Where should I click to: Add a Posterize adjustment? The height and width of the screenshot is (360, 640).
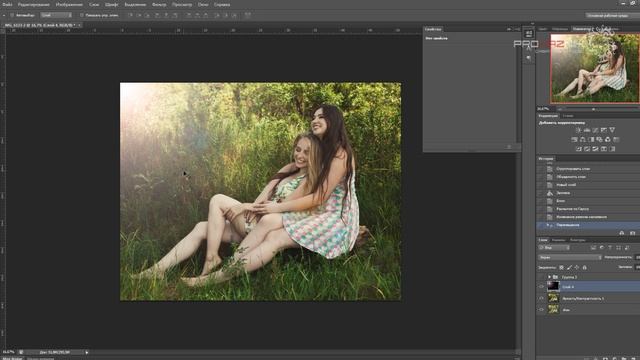pos(587,149)
